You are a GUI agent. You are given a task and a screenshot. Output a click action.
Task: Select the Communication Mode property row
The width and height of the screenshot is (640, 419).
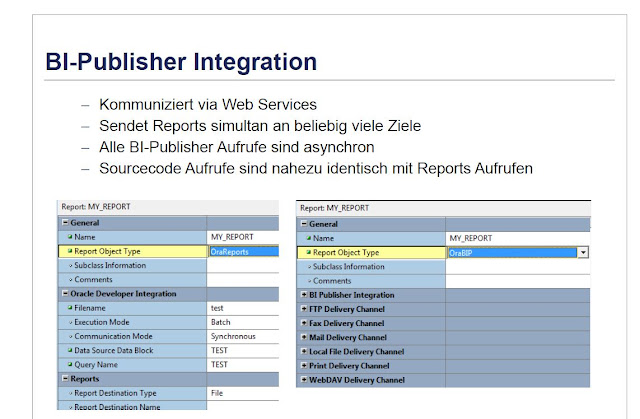pos(169,336)
